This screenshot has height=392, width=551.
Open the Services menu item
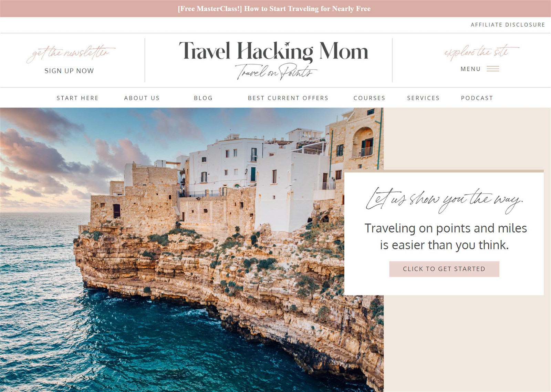click(423, 98)
